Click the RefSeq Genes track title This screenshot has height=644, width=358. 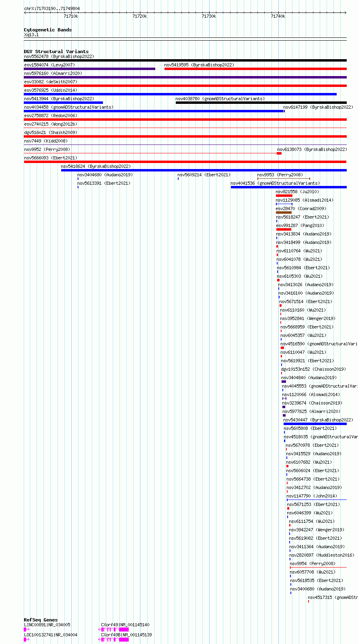(41, 620)
